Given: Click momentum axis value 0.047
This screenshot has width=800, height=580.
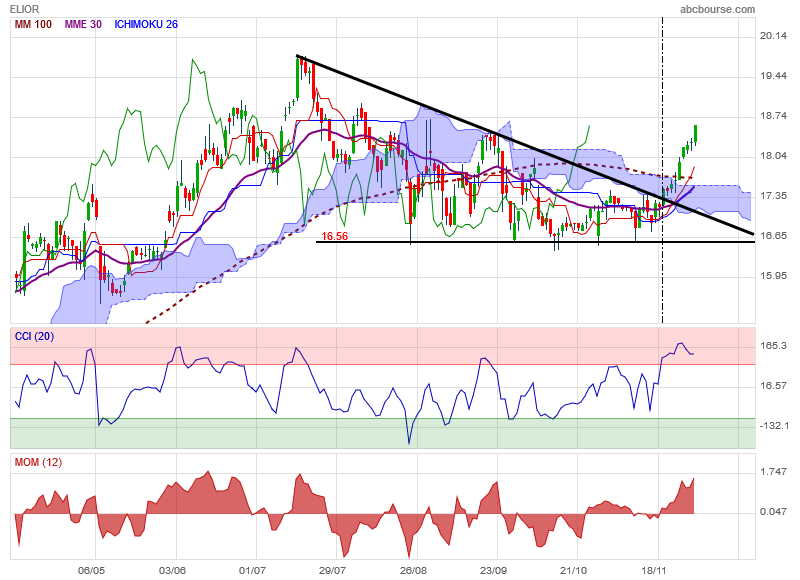Looking at the screenshot, I should [773, 512].
